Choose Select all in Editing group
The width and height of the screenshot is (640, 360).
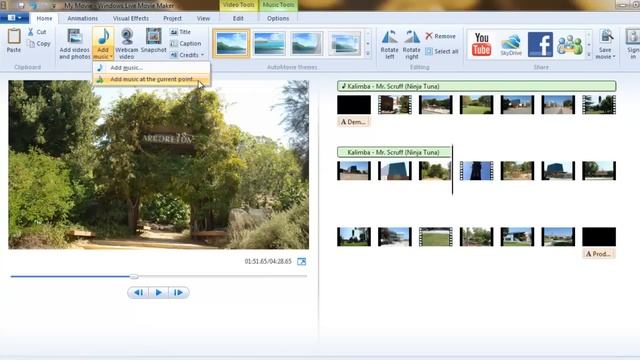[x=442, y=51]
